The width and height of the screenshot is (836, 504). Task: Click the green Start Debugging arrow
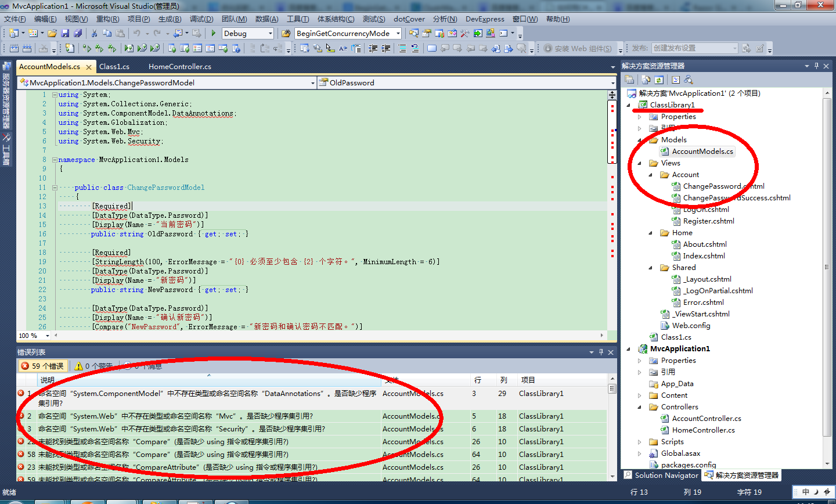pos(214,33)
